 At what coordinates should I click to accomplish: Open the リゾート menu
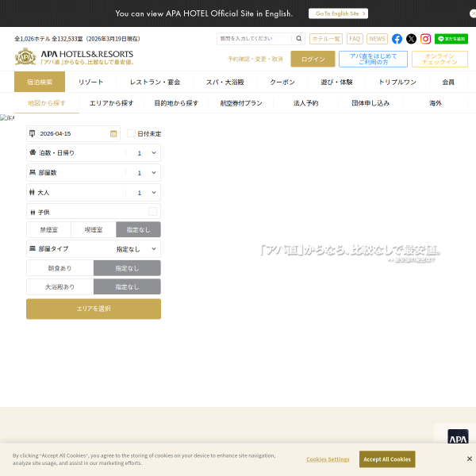(90, 82)
